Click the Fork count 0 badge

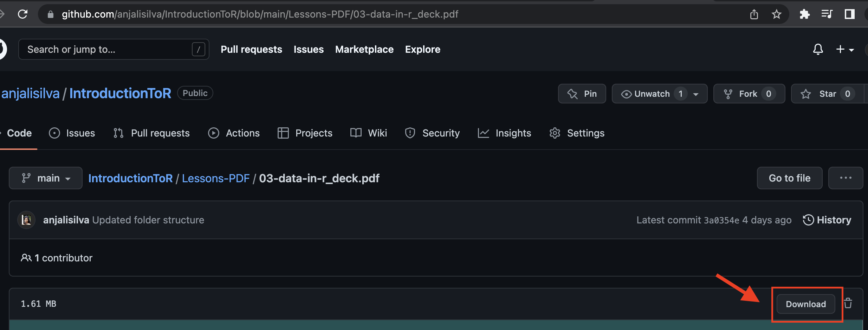(769, 94)
